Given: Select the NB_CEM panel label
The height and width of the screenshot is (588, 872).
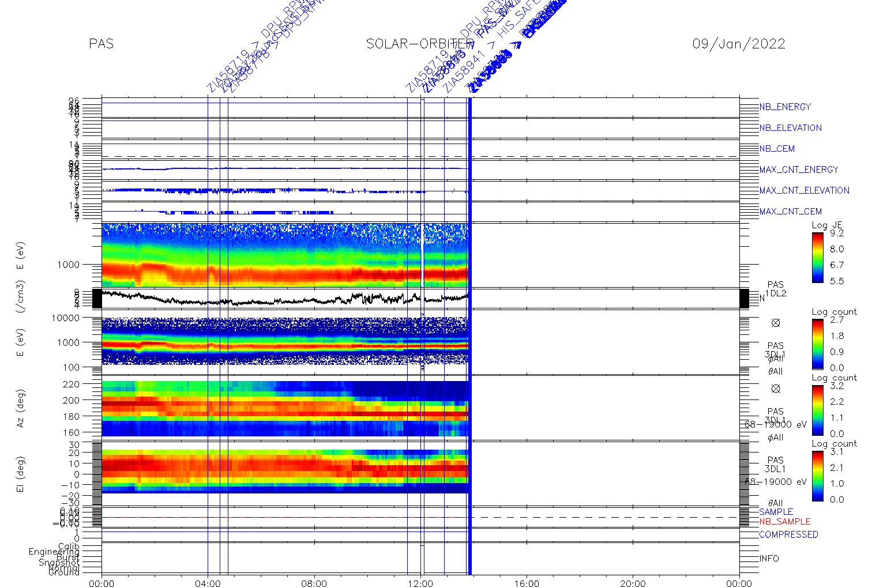Looking at the screenshot, I should coord(777,149).
